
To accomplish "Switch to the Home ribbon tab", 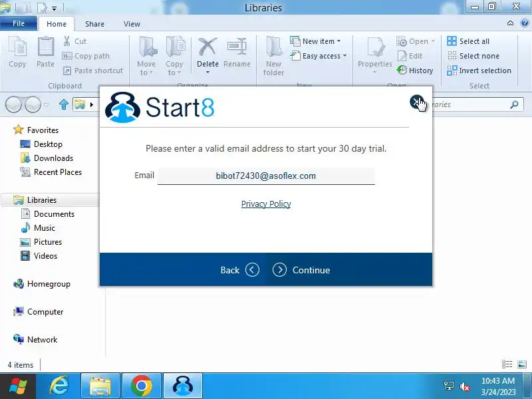I will (57, 24).
